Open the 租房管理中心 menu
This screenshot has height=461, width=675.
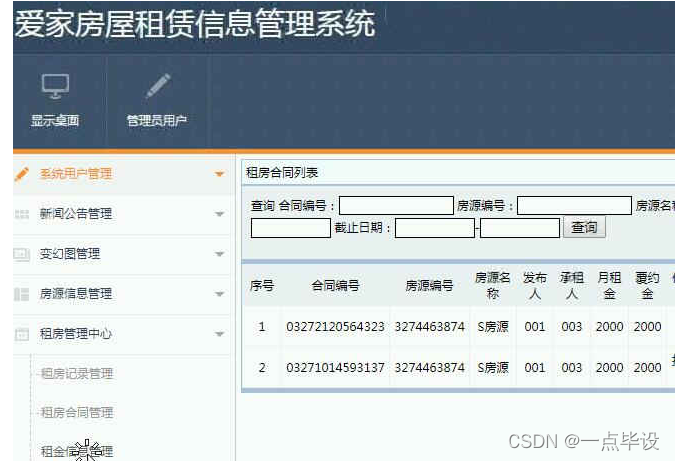76,334
